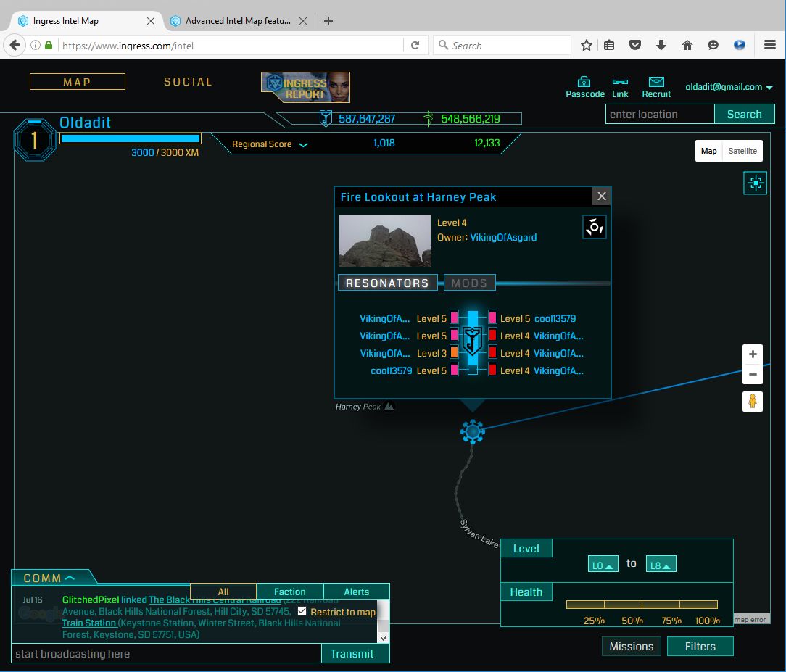The image size is (786, 672).
Task: Open the Faction comm tab
Action: pyautogui.click(x=289, y=592)
